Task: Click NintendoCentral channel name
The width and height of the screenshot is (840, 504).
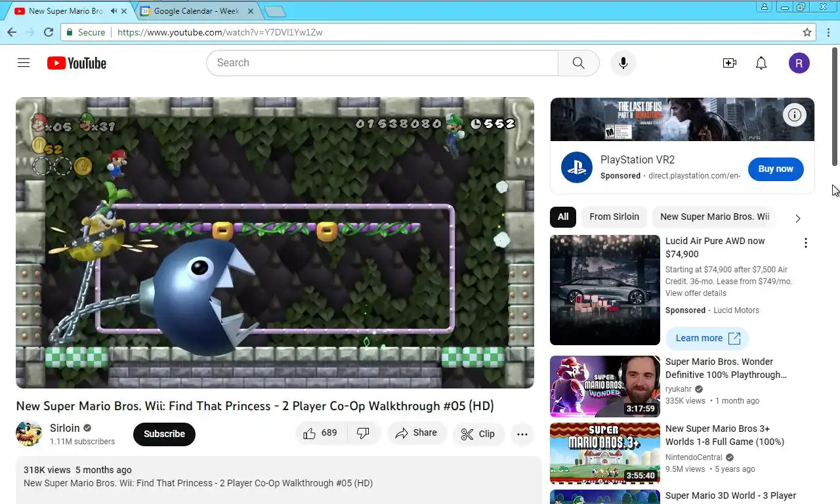Action: [695, 457]
